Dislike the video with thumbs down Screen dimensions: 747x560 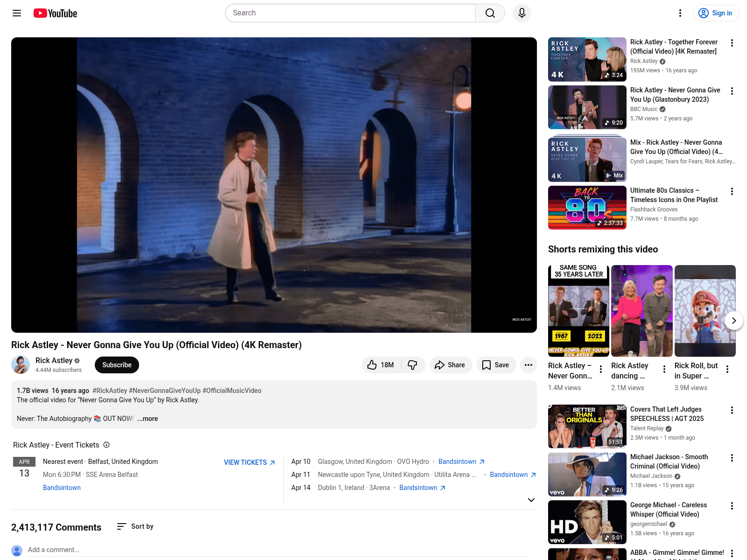[413, 365]
